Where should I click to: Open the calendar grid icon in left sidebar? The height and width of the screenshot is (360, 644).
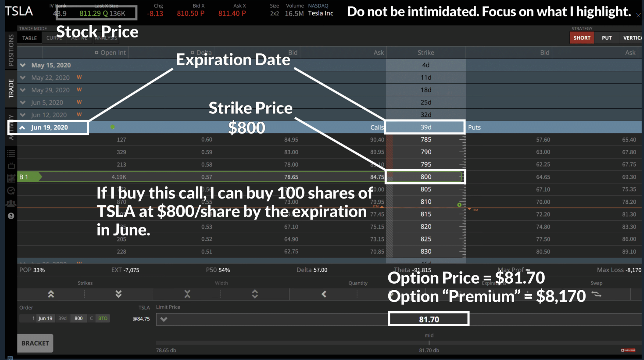tap(11, 177)
